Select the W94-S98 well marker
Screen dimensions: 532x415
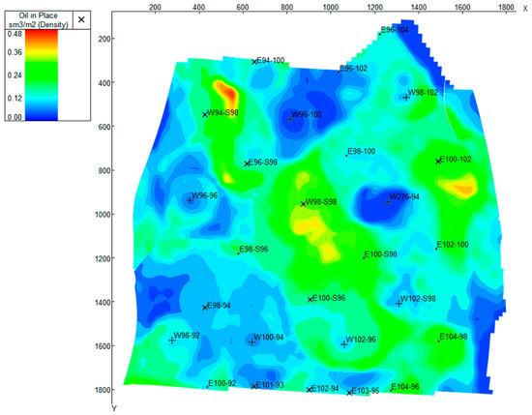(205, 115)
